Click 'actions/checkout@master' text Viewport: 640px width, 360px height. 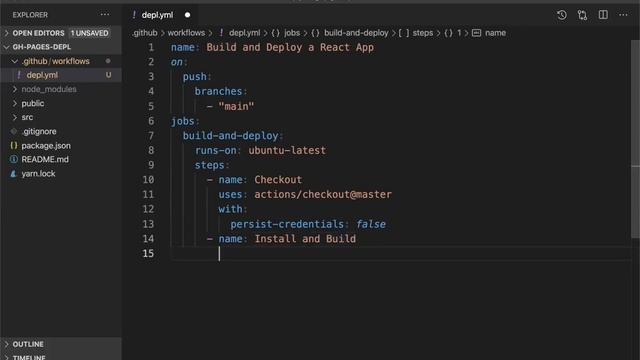(x=323, y=195)
